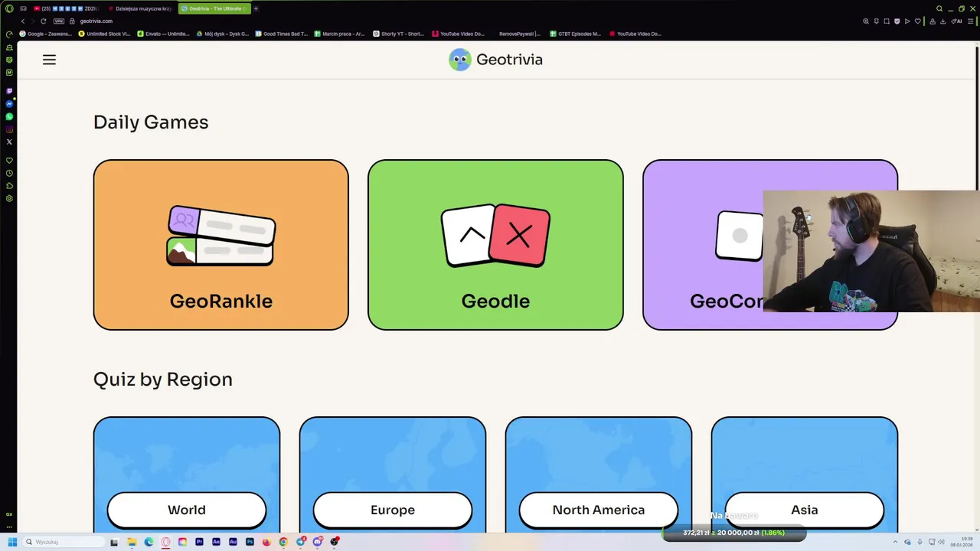Open a new browser tab
This screenshot has width=980, height=551.
pyautogui.click(x=256, y=8)
